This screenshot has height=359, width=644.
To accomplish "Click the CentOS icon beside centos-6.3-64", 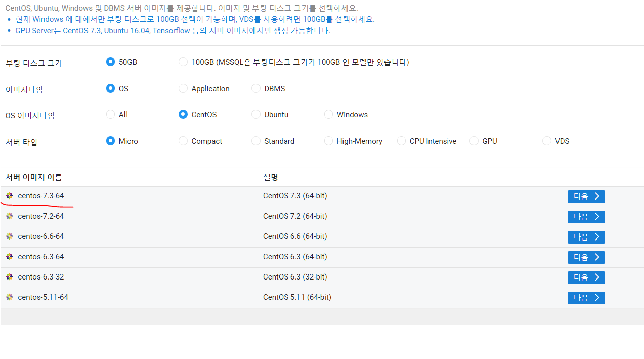I will coord(9,257).
